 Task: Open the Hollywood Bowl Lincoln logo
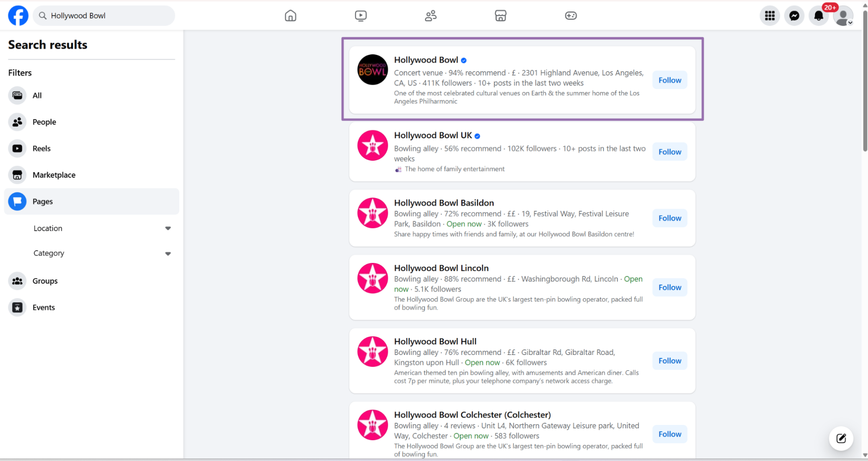point(373,278)
